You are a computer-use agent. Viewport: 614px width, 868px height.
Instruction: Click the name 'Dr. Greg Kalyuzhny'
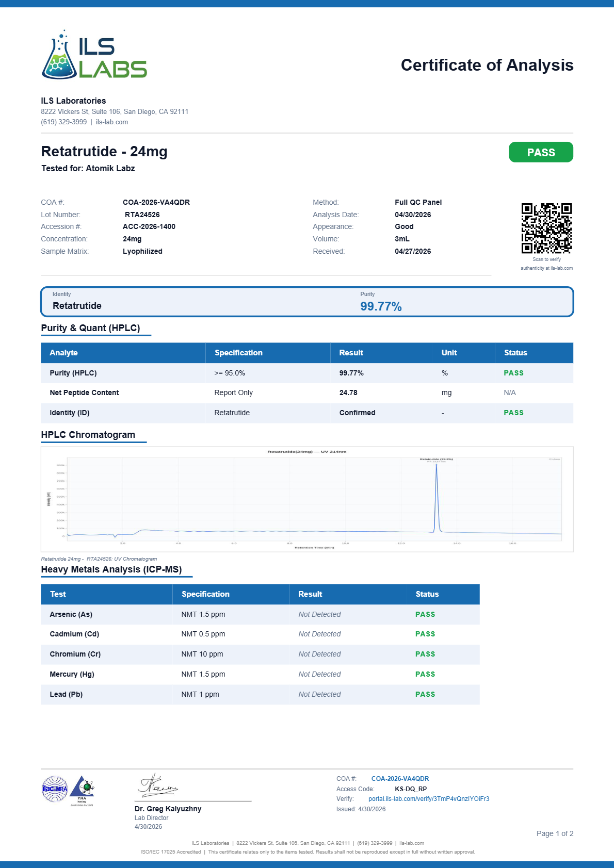click(x=168, y=809)
